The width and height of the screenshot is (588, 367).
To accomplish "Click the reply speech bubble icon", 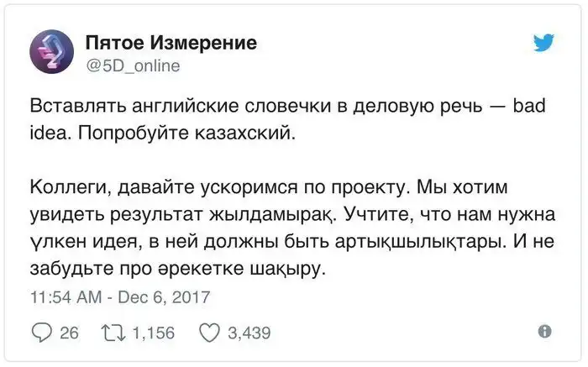I will click(42, 333).
